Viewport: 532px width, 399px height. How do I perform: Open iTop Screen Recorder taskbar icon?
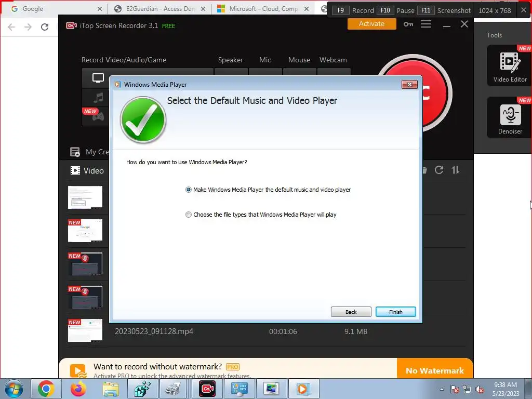(207, 389)
